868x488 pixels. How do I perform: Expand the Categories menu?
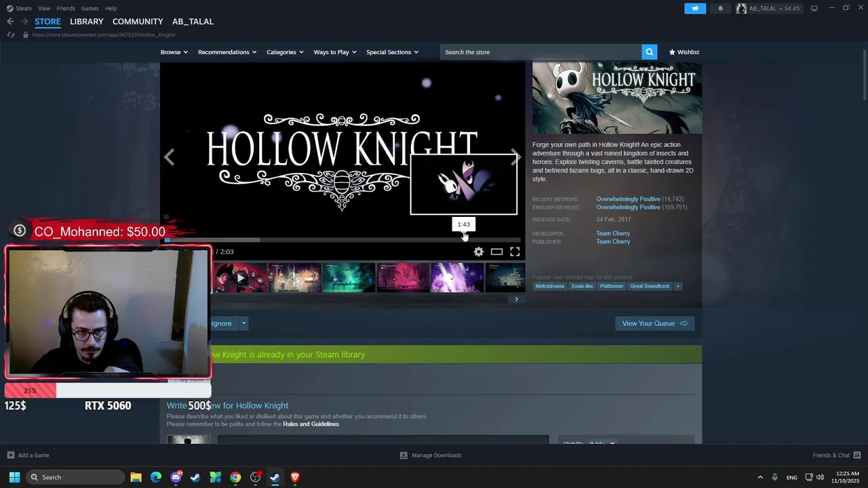click(285, 52)
